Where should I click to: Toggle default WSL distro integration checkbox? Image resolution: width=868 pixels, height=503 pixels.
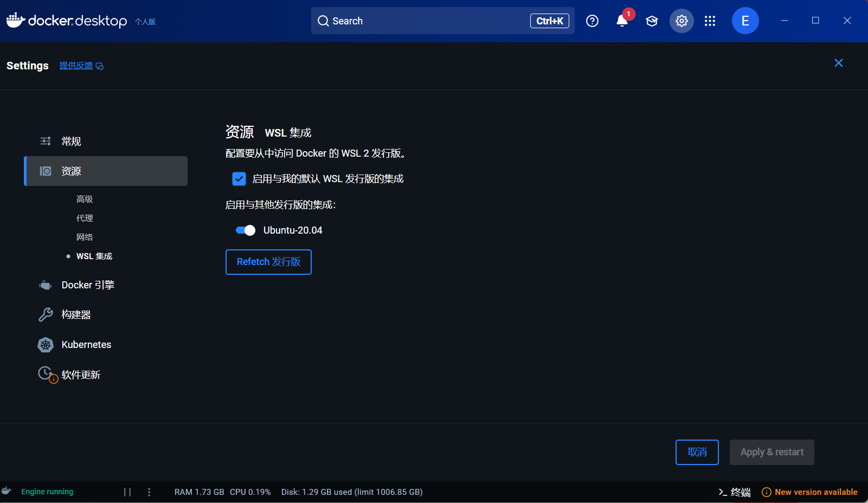tap(239, 179)
